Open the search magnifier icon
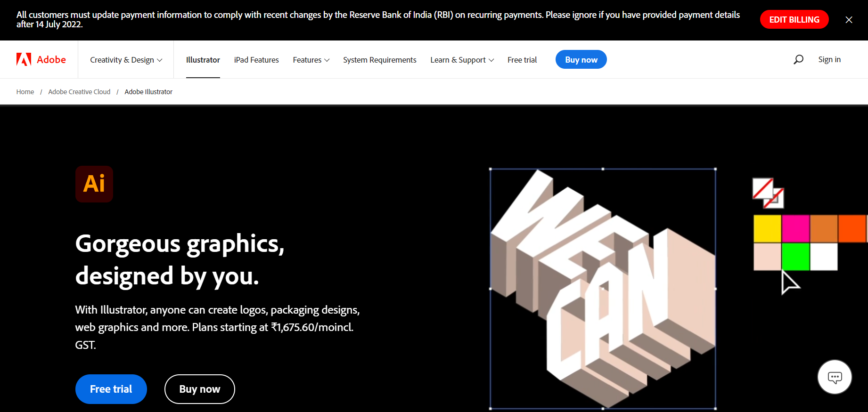Image resolution: width=868 pixels, height=412 pixels. pos(798,59)
